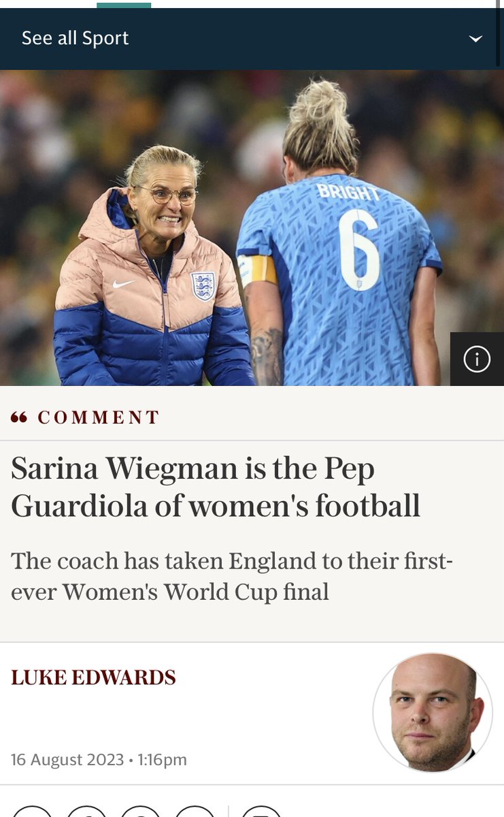The height and width of the screenshot is (817, 504).
Task: Select the article subheading about World Cup final
Action: (232, 576)
